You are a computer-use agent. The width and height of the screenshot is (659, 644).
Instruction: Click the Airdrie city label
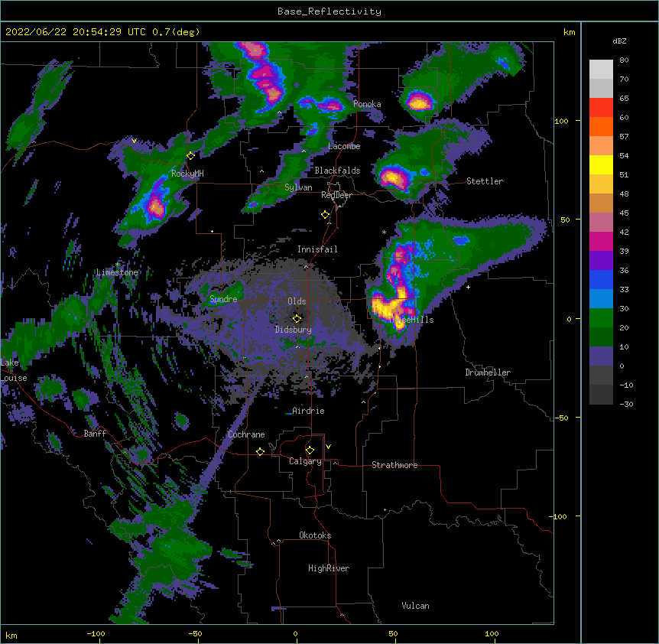(308, 411)
